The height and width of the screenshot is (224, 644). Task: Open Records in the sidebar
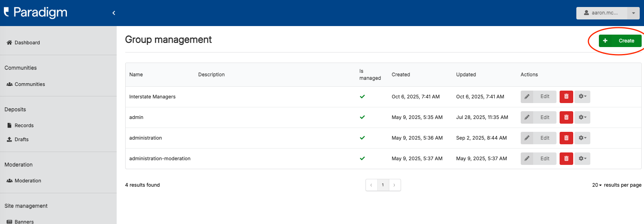(x=24, y=125)
